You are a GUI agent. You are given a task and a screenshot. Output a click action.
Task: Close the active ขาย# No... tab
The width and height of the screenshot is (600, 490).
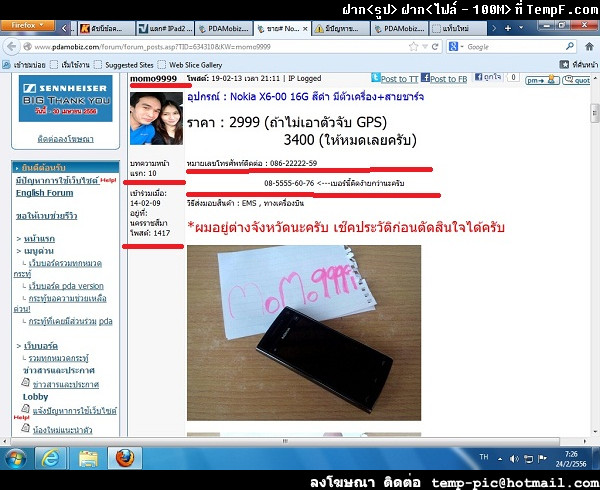click(x=305, y=29)
